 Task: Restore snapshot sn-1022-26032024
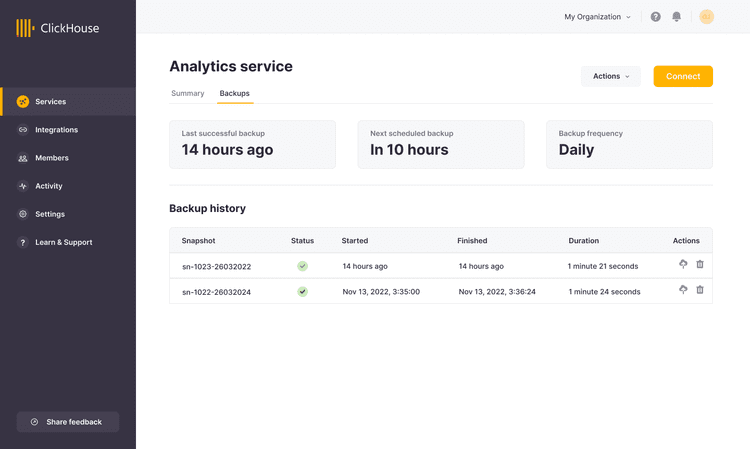click(x=683, y=289)
